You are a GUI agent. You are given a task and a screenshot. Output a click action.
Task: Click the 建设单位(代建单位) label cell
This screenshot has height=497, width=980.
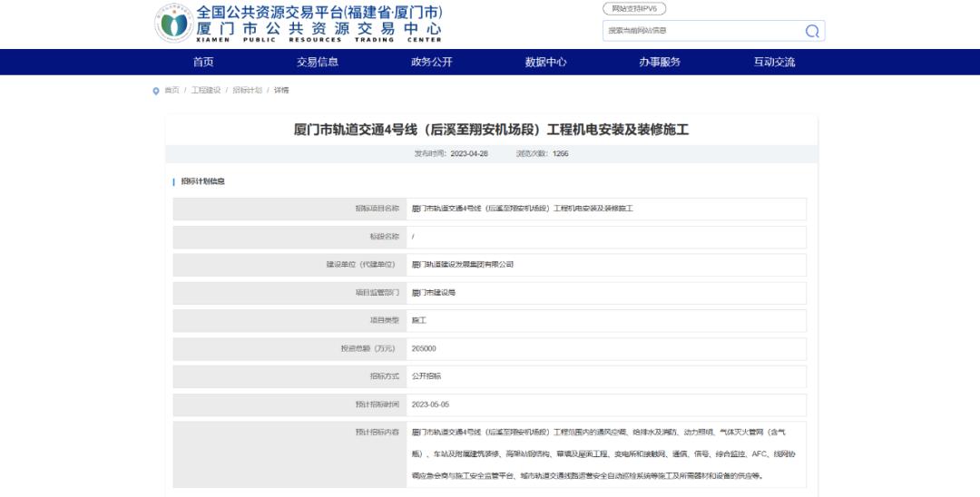click(290, 265)
